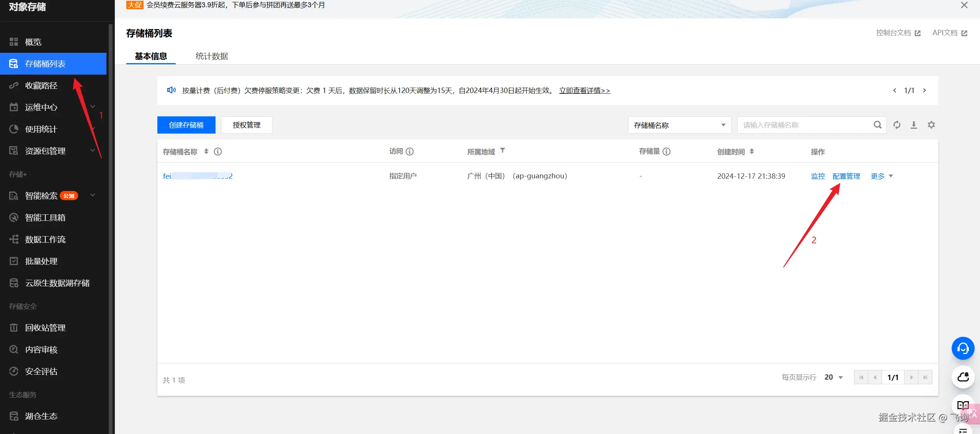This screenshot has width=980, height=434.
Task: Expand the 更多 actions dropdown
Action: point(882,176)
